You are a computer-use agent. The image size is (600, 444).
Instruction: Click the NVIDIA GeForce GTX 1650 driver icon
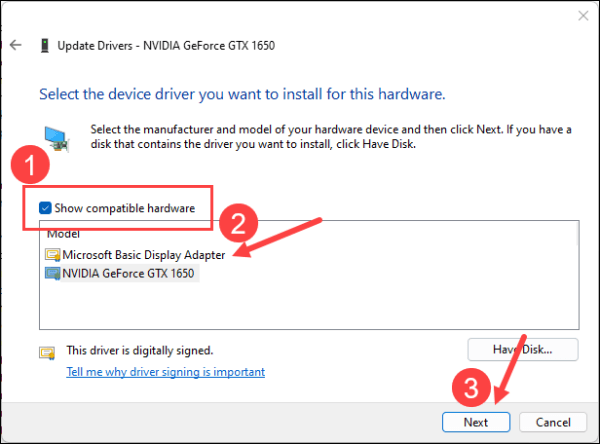click(52, 272)
